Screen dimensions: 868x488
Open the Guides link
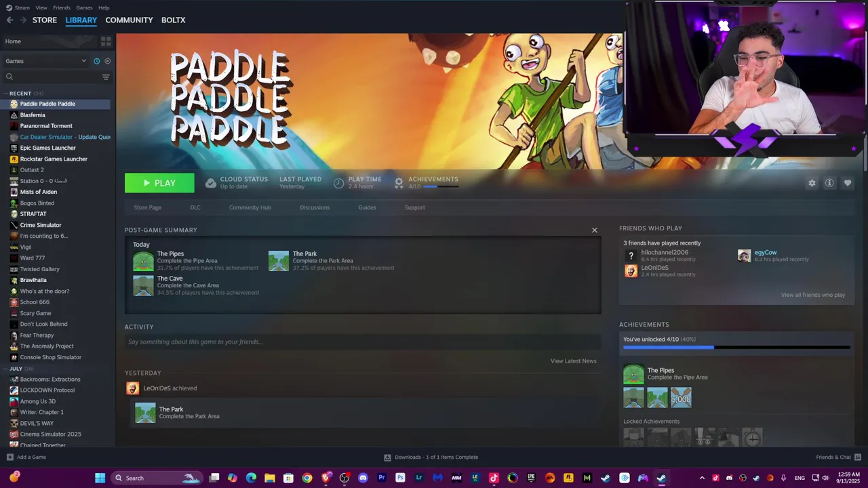pos(367,207)
